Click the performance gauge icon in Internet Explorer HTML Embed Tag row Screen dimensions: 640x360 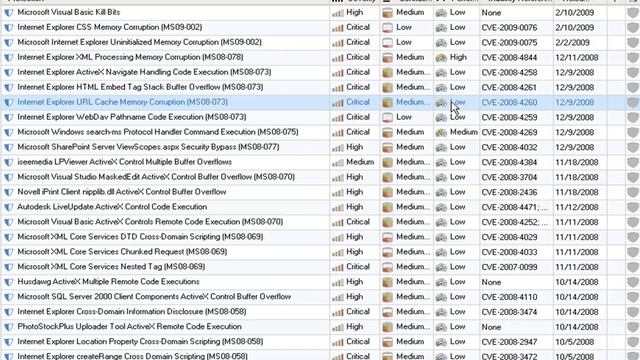click(x=441, y=88)
